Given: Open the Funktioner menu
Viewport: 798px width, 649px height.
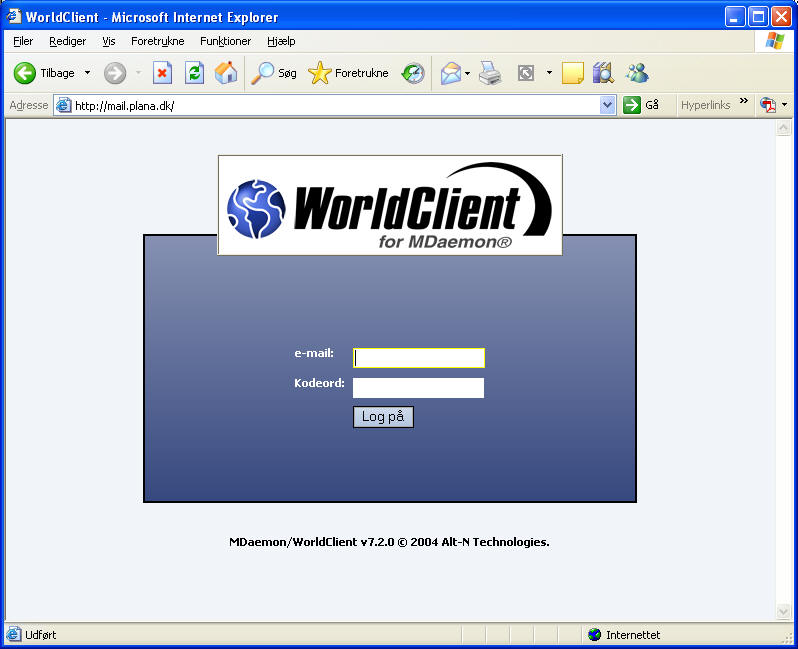Looking at the screenshot, I should [225, 41].
